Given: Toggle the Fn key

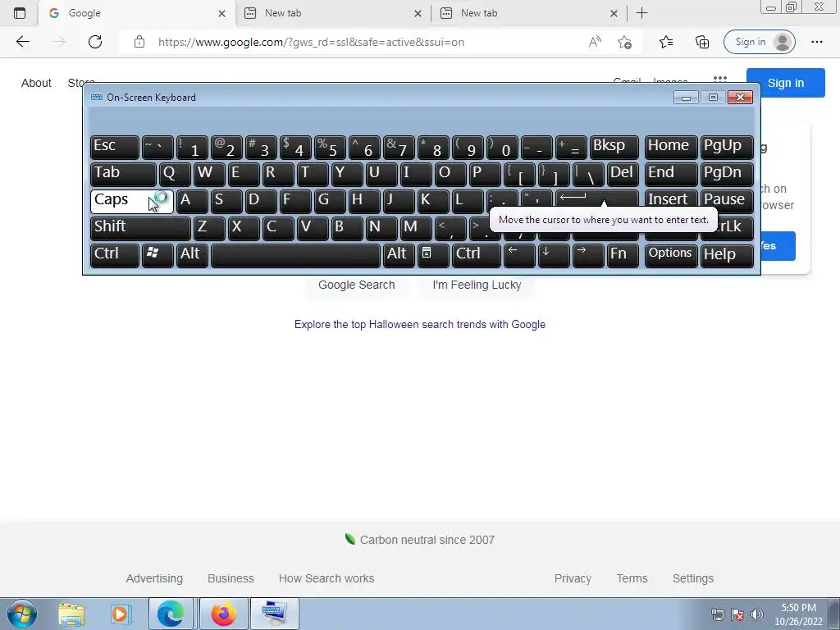Looking at the screenshot, I should [x=623, y=256].
